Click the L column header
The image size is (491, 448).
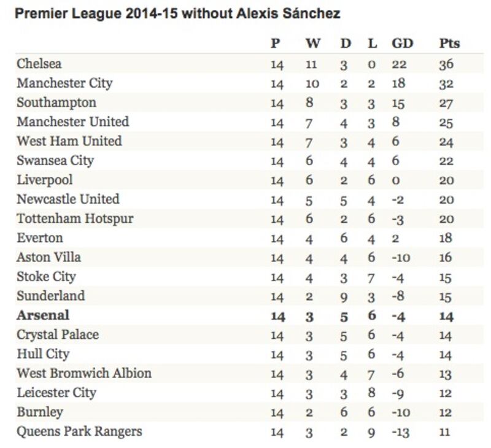coord(372,43)
